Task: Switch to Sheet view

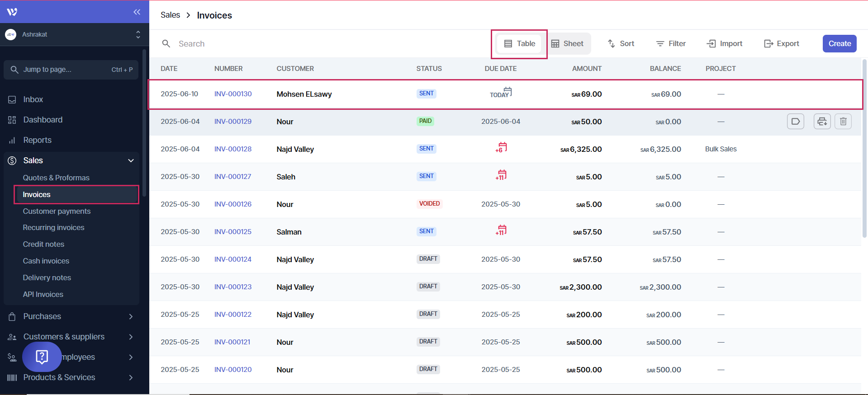Action: pos(567,44)
